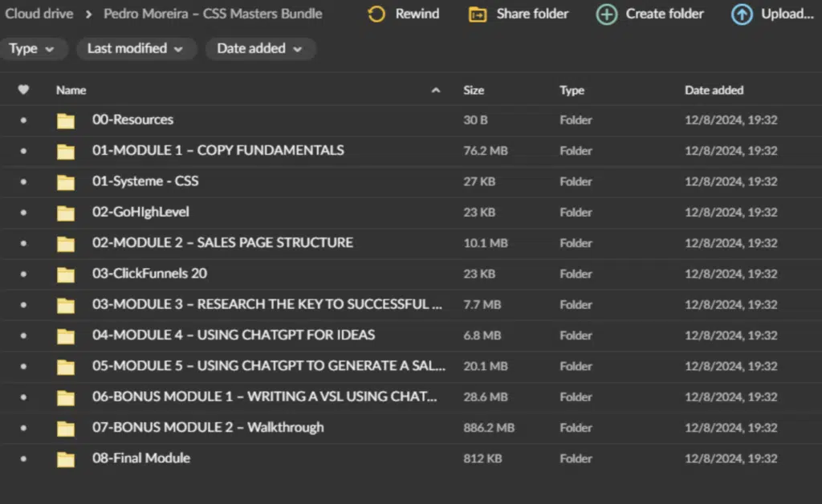This screenshot has height=504, width=822.
Task: Click the Share folder icon
Action: 478,14
